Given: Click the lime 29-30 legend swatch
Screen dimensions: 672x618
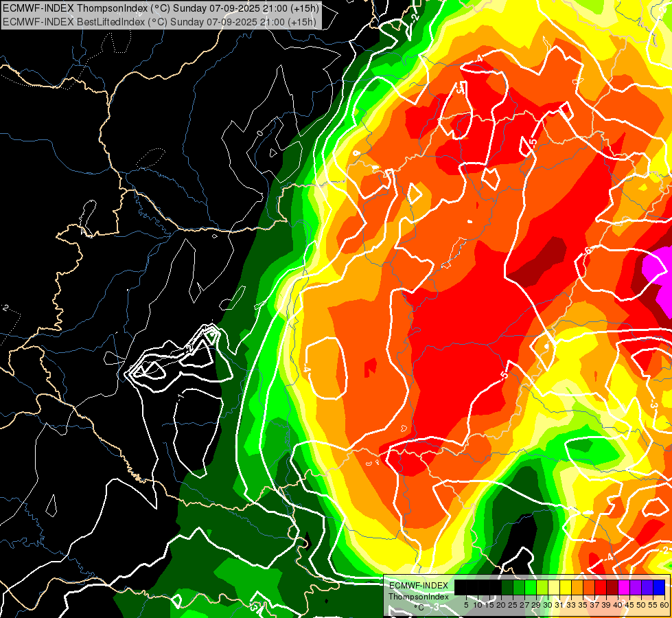Looking at the screenshot, I should pyautogui.click(x=542, y=587).
